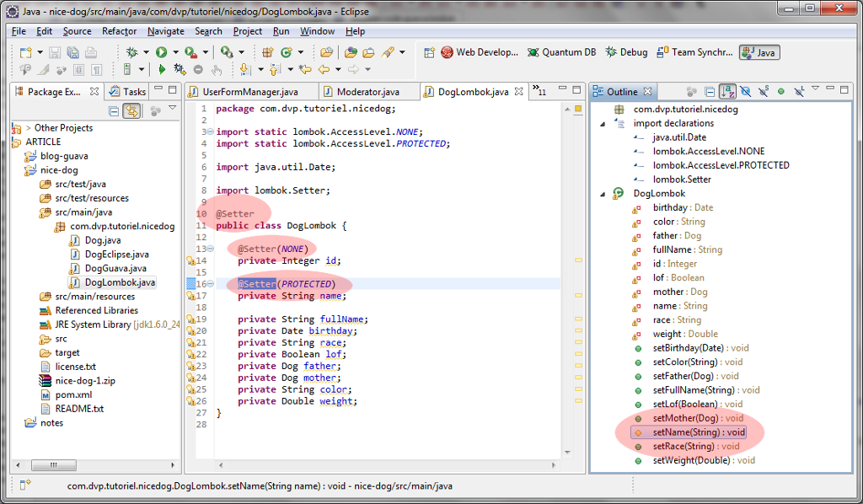Open the Refactor menu
The height and width of the screenshot is (504, 863).
tap(119, 31)
